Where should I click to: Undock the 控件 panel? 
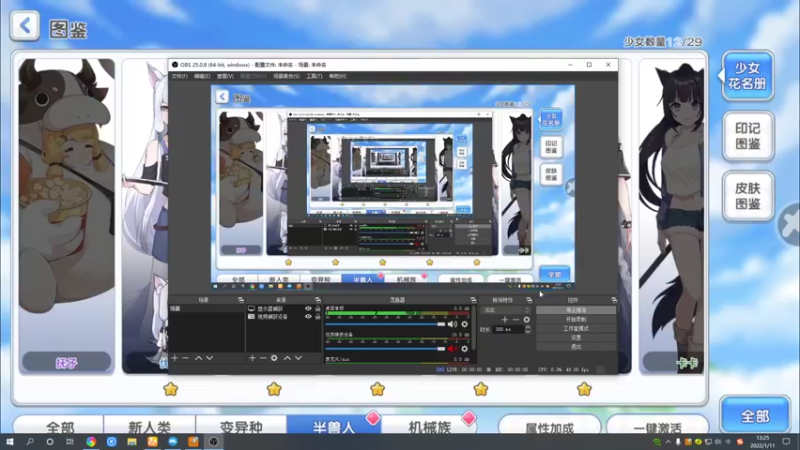pos(614,300)
